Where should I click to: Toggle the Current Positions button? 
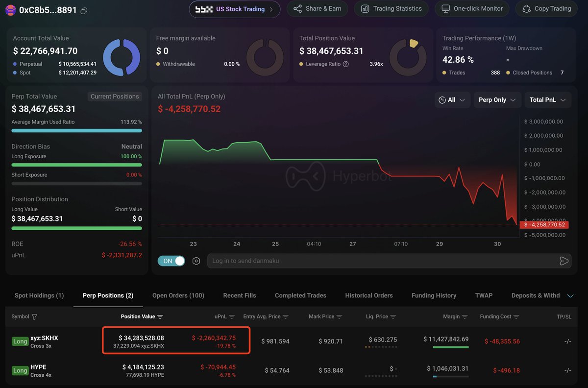tap(115, 97)
